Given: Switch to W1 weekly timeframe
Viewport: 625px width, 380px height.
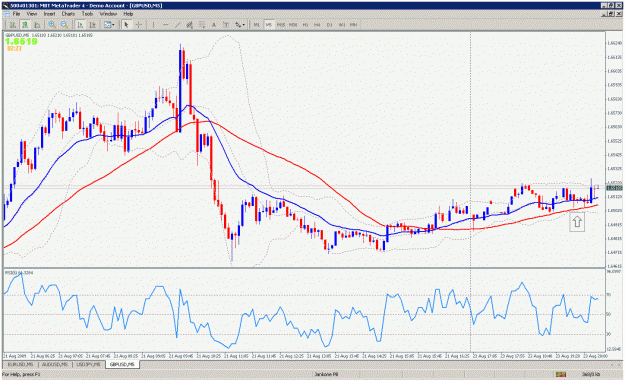Looking at the screenshot, I should tap(342, 25).
